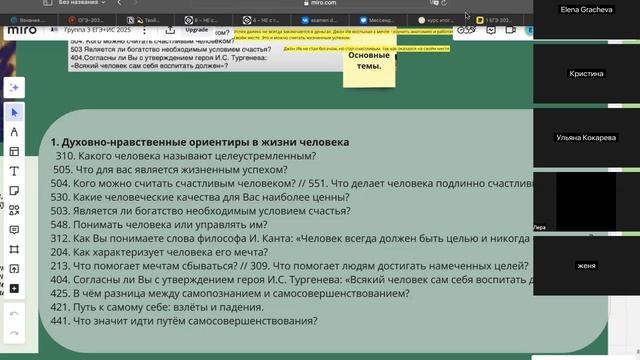The width and height of the screenshot is (640, 360).
Task: Select the Text tool in Miro toolbar
Action: point(14,171)
